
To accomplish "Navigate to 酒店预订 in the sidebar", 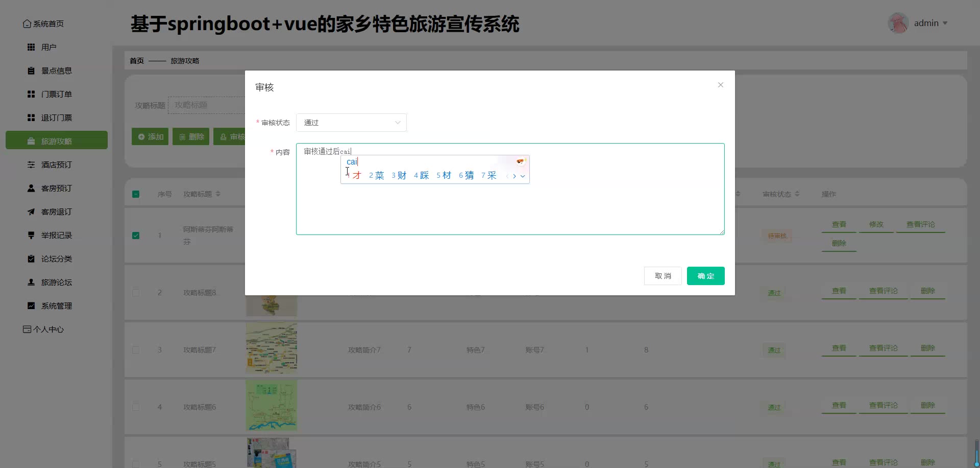I will tap(56, 165).
